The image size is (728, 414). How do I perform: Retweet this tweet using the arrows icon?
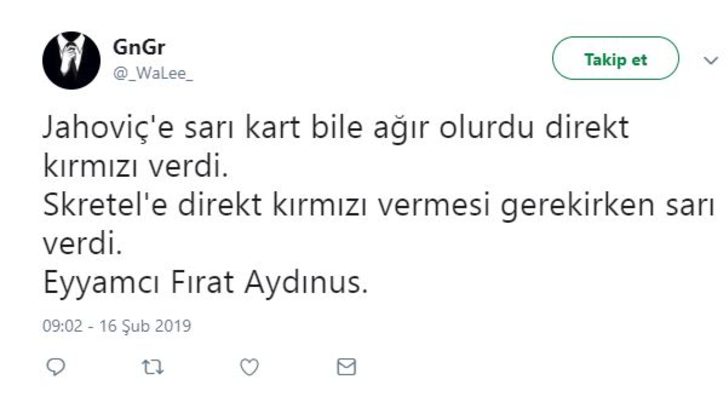click(153, 368)
